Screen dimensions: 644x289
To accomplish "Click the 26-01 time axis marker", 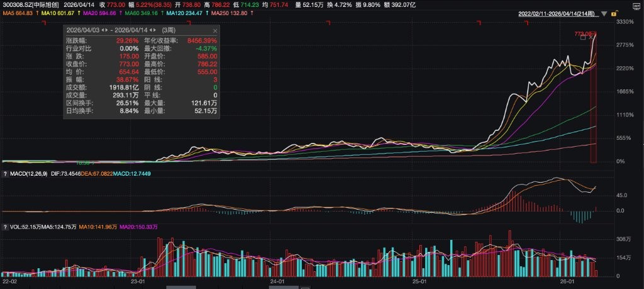I will pos(567,281).
